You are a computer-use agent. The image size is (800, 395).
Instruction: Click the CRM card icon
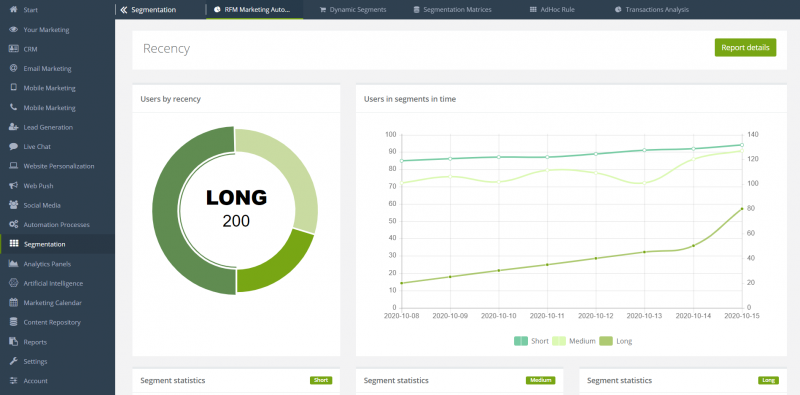click(x=14, y=49)
